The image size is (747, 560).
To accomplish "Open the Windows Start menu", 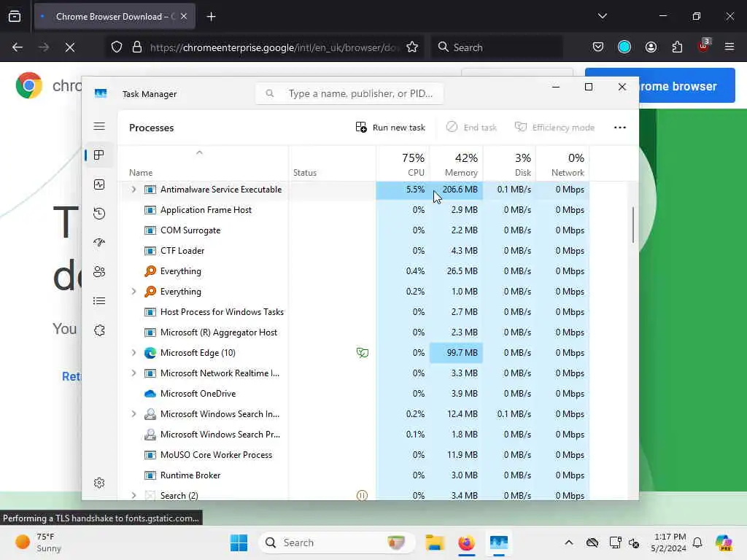I will [239, 542].
